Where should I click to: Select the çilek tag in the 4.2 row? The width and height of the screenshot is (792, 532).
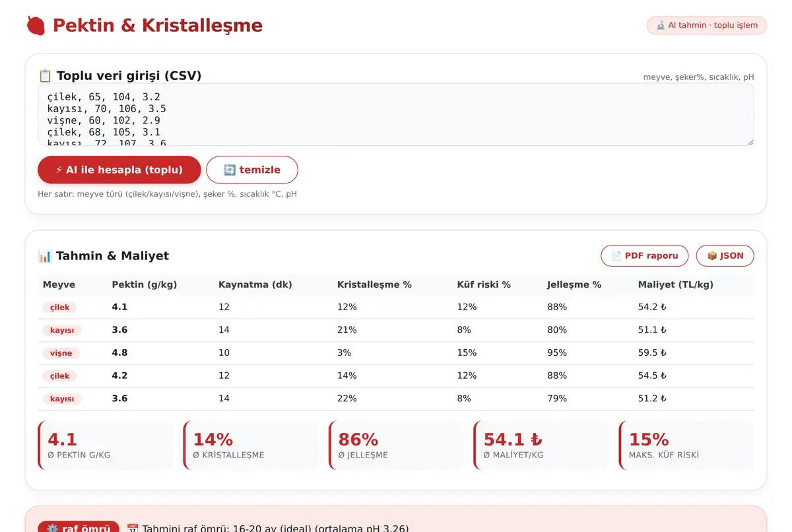60,376
